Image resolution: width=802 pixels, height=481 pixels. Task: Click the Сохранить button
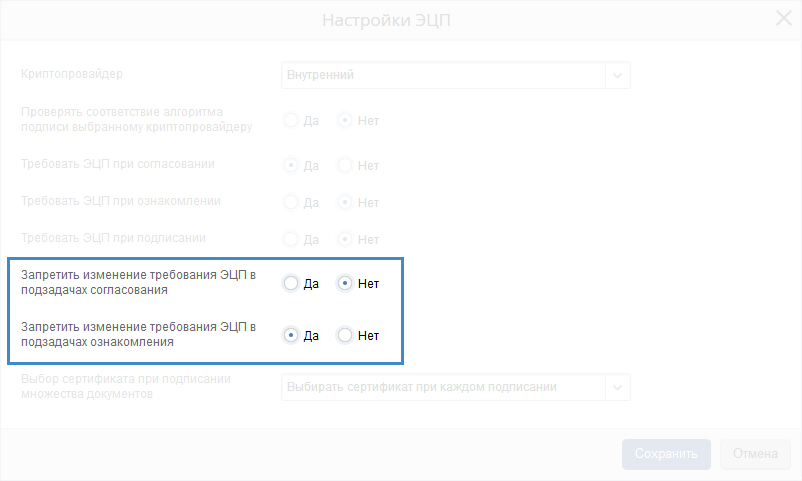coord(666,454)
